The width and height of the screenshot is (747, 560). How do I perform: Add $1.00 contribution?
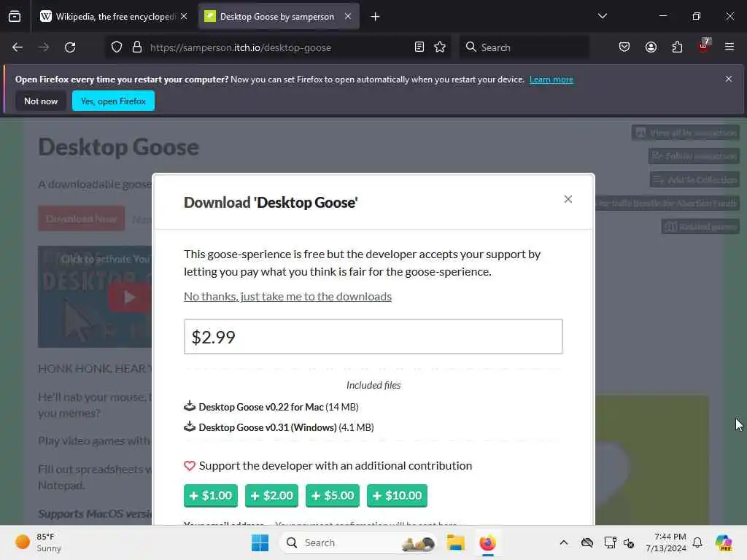click(211, 496)
